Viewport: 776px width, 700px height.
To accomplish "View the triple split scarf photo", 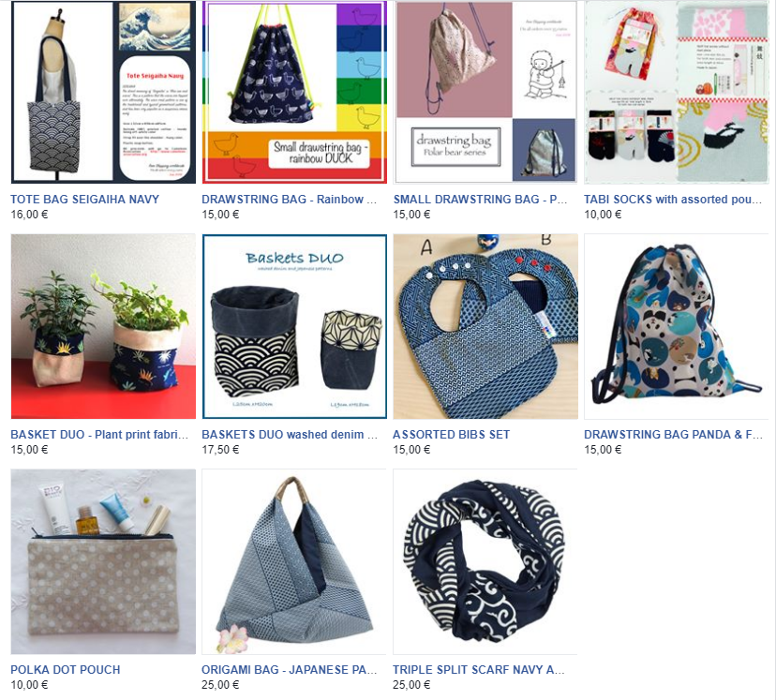I will click(x=485, y=561).
